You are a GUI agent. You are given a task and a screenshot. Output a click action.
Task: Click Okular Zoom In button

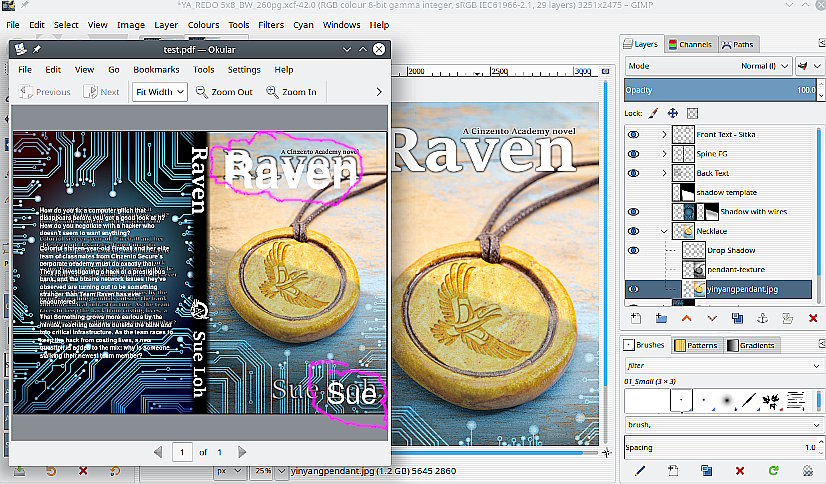pyautogui.click(x=291, y=92)
